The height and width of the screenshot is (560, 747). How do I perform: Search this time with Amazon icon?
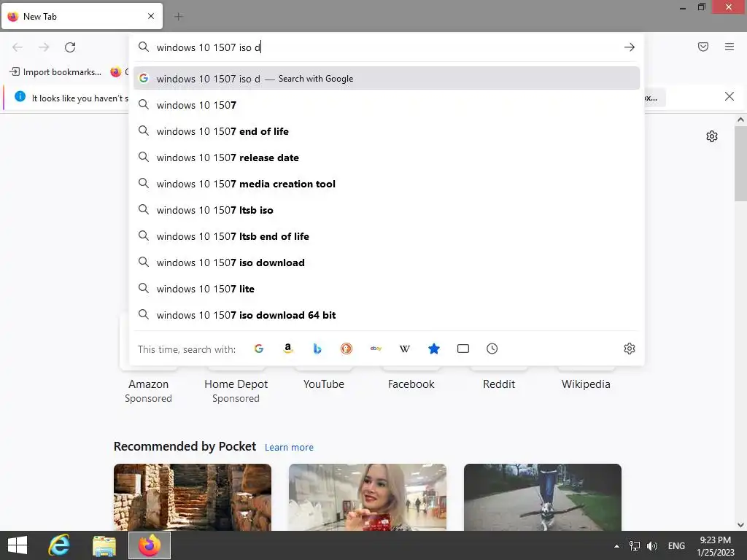(x=287, y=349)
